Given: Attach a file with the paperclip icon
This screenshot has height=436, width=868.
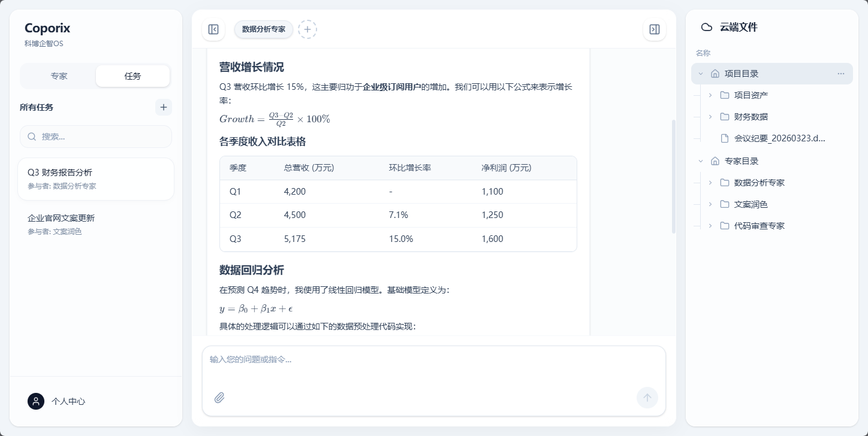Looking at the screenshot, I should pyautogui.click(x=219, y=397).
